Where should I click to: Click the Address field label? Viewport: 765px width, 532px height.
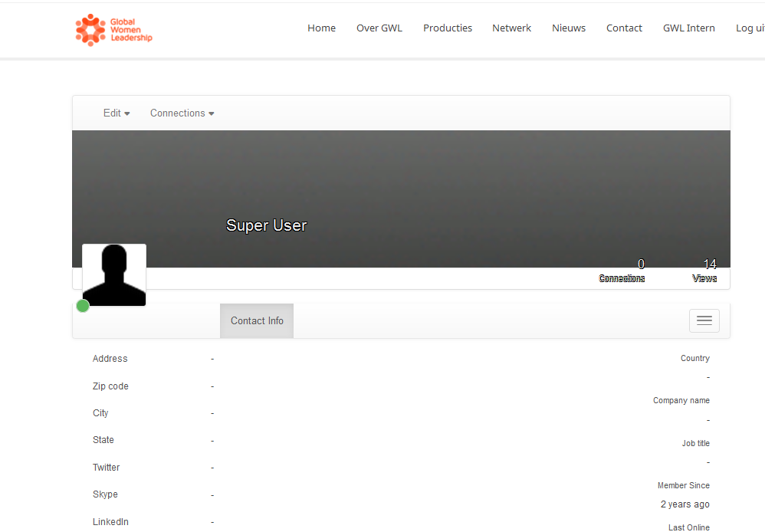point(110,359)
